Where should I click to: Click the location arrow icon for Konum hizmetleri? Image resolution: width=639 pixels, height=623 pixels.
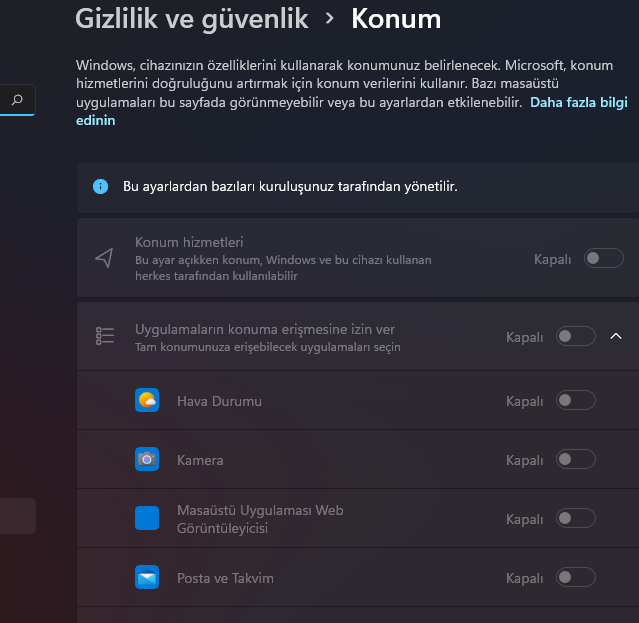click(x=104, y=258)
